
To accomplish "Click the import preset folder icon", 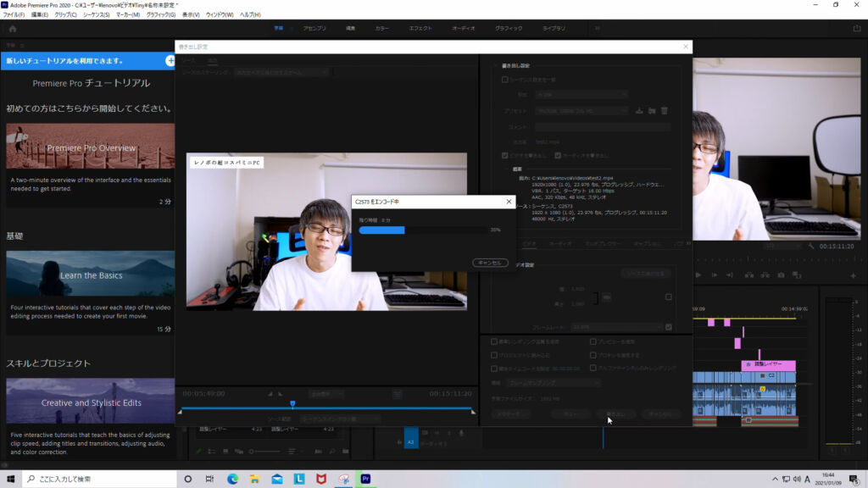I will point(652,111).
